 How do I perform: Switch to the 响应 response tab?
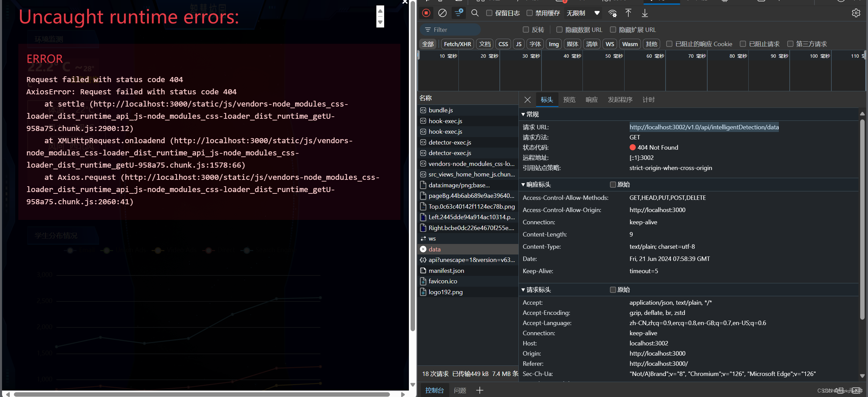pyautogui.click(x=592, y=100)
